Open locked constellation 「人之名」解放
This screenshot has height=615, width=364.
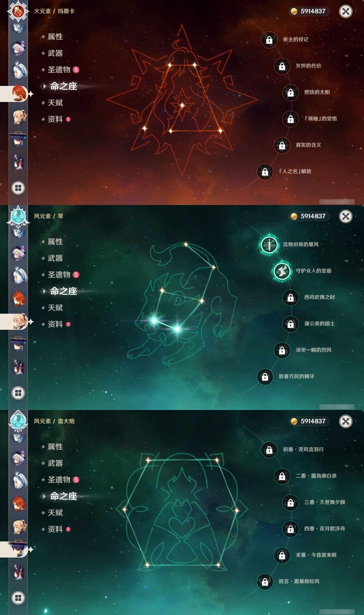[265, 172]
